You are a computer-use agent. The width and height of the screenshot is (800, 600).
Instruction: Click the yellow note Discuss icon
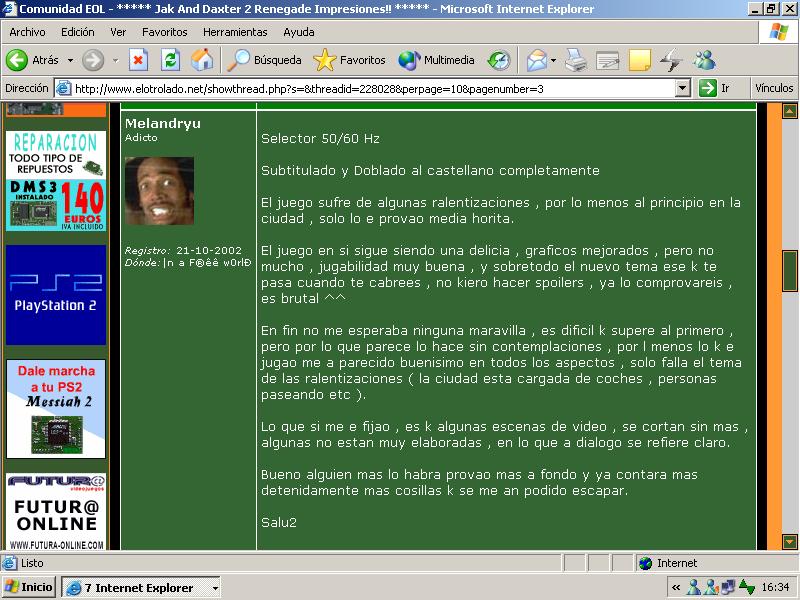[x=640, y=60]
